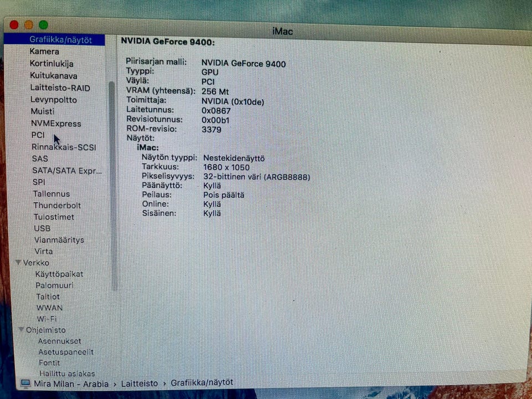Screen dimensions: 532x399
Task: Collapse the Ohjelmisto section triangle
Action: coord(22,329)
